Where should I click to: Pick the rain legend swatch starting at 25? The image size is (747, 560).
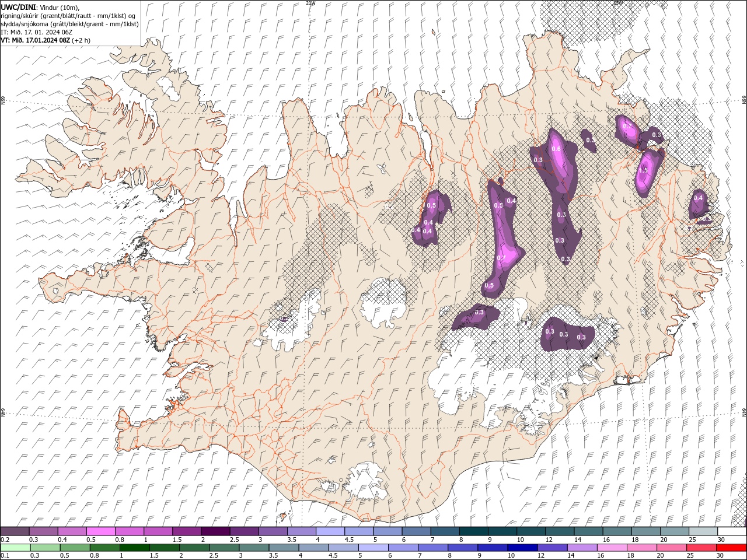[701, 548]
